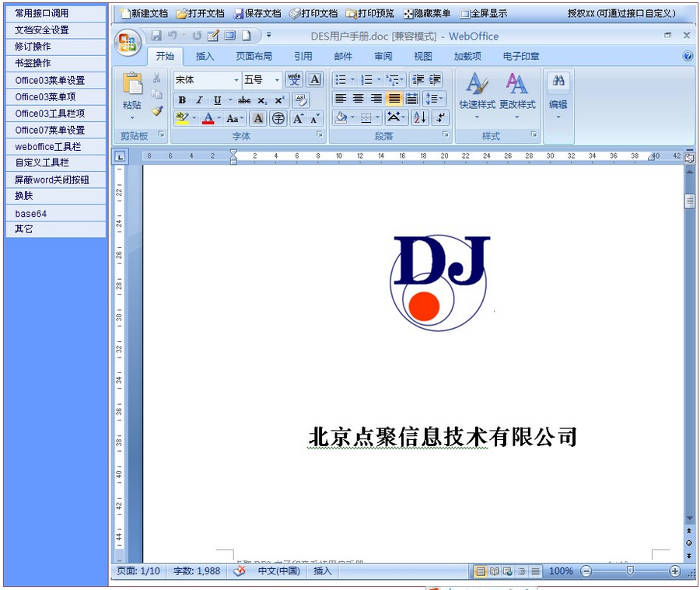
Task: Toggle superscript formatting
Action: [x=279, y=100]
